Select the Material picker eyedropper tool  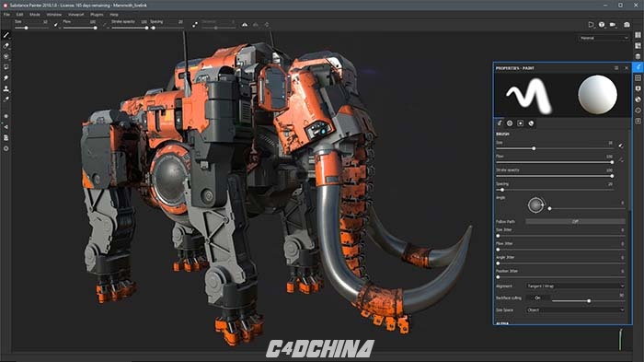[6, 99]
